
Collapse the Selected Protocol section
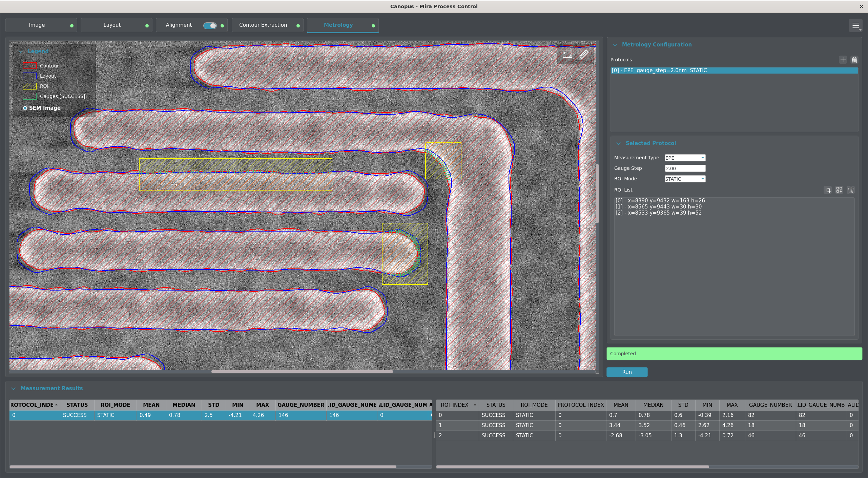pos(619,143)
